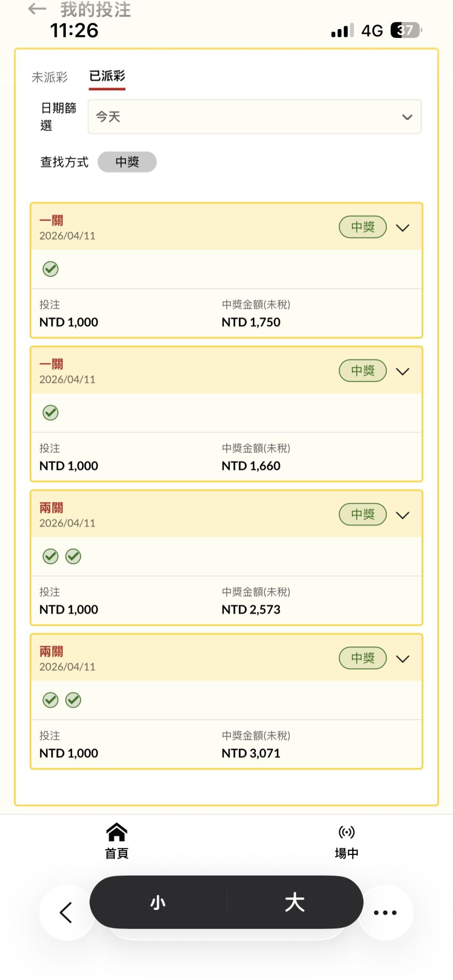Image resolution: width=453 pixels, height=980 pixels.
Task: Select the small text size 小 option
Action: tap(158, 902)
